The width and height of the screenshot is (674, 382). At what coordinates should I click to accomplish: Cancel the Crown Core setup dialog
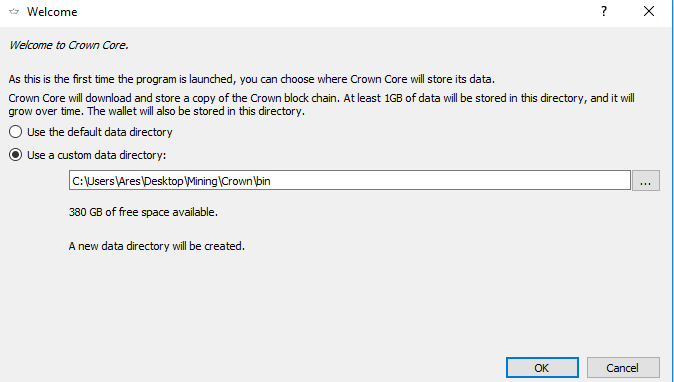pyautogui.click(x=623, y=368)
